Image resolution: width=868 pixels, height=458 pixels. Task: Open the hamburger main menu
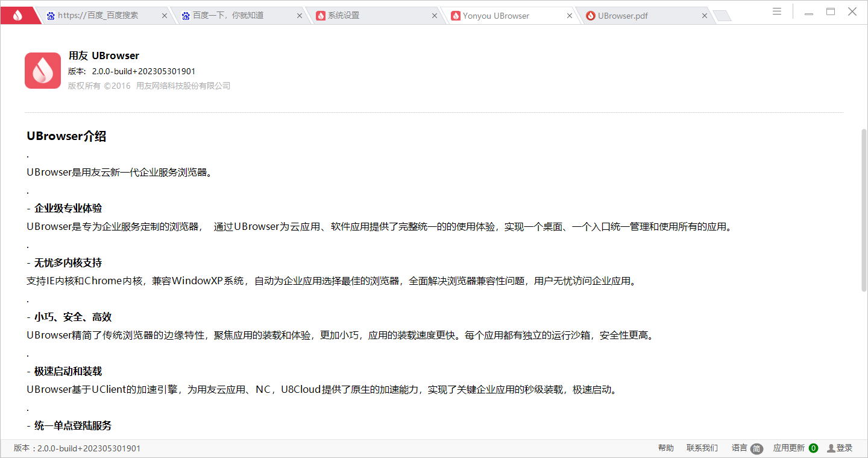click(x=777, y=11)
